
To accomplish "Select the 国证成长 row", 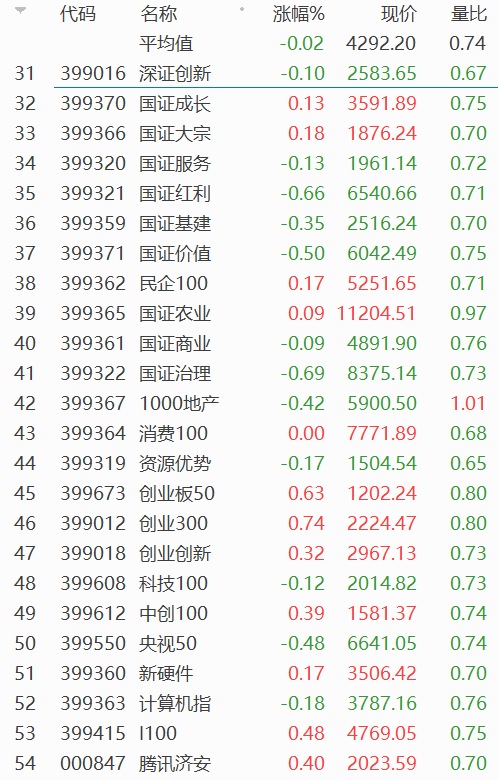I will 249,103.
